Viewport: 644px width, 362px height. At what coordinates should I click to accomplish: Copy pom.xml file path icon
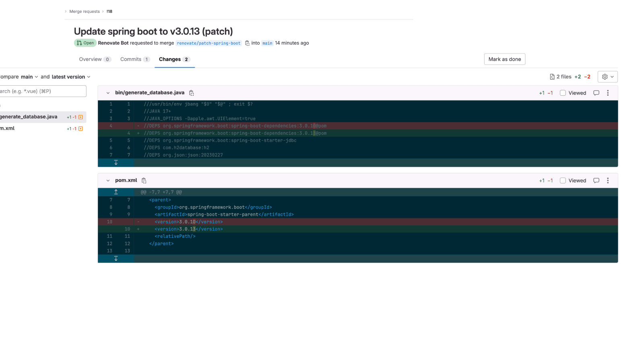(144, 181)
